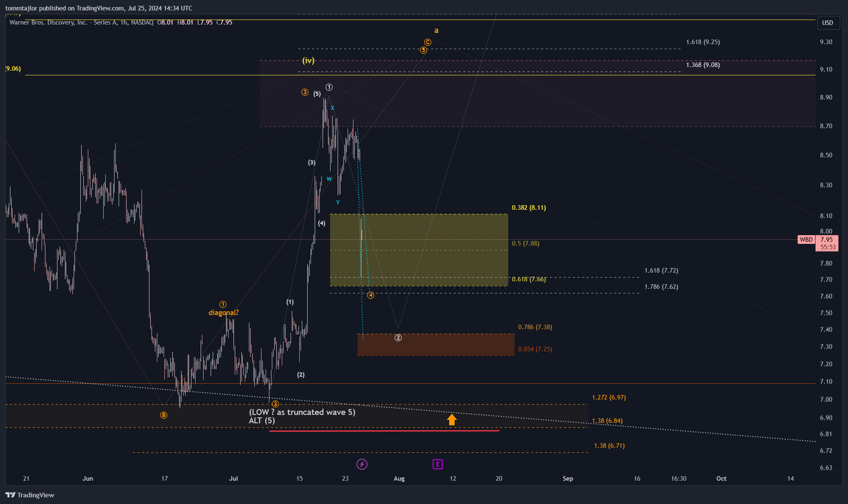The image size is (848, 504).
Task: Click the 'diagonal?' annotation text
Action: coord(224,313)
